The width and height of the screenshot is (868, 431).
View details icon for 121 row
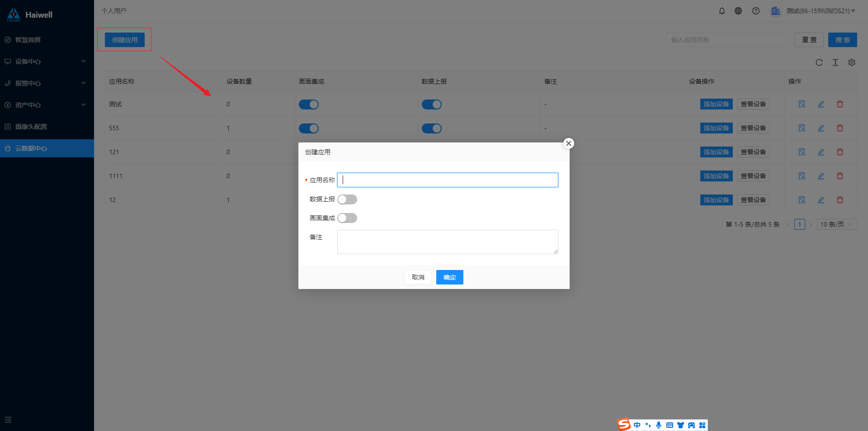point(802,152)
